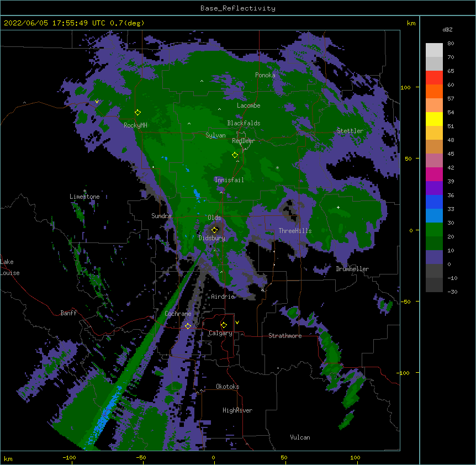Click the km unit label at bottom left
Screen dimensions: 476x465
[x=8, y=459]
